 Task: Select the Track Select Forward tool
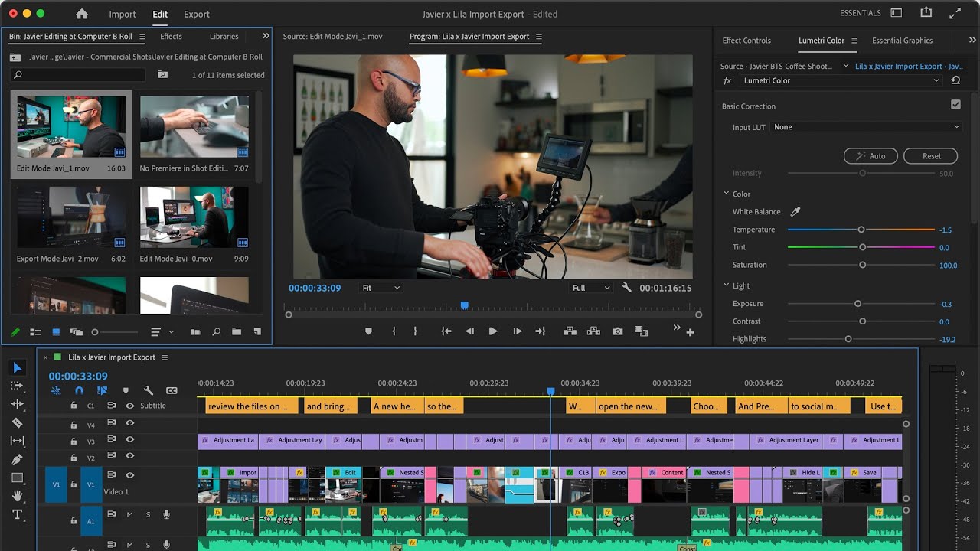(x=18, y=386)
